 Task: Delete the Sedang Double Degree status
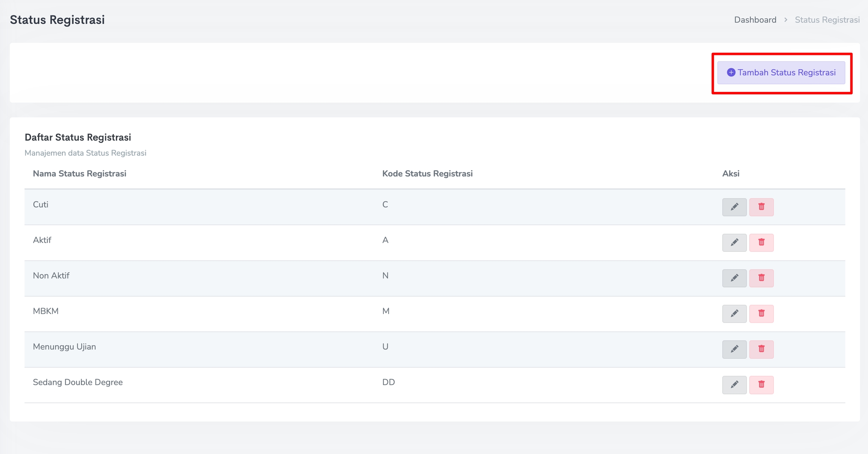(x=761, y=385)
